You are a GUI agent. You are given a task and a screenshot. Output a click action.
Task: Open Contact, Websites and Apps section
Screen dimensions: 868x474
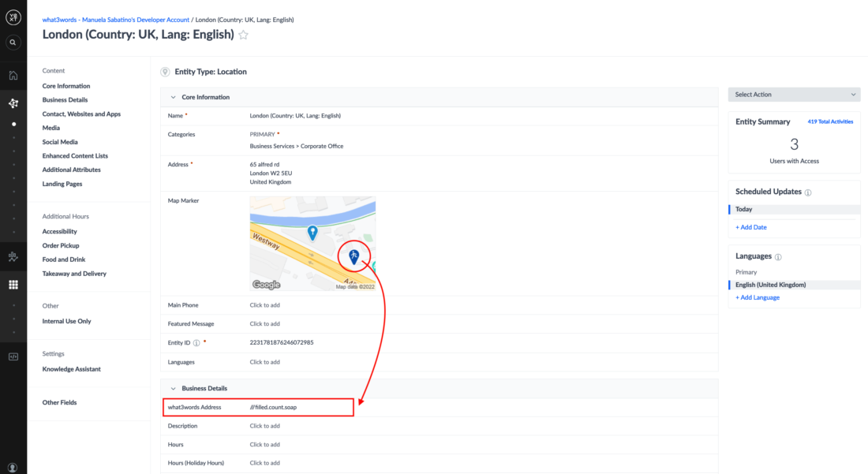pyautogui.click(x=81, y=114)
